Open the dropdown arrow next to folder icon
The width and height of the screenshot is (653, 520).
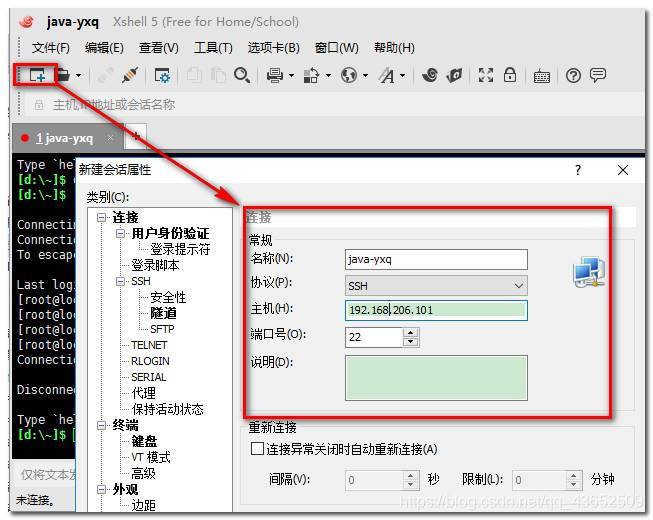[79, 76]
